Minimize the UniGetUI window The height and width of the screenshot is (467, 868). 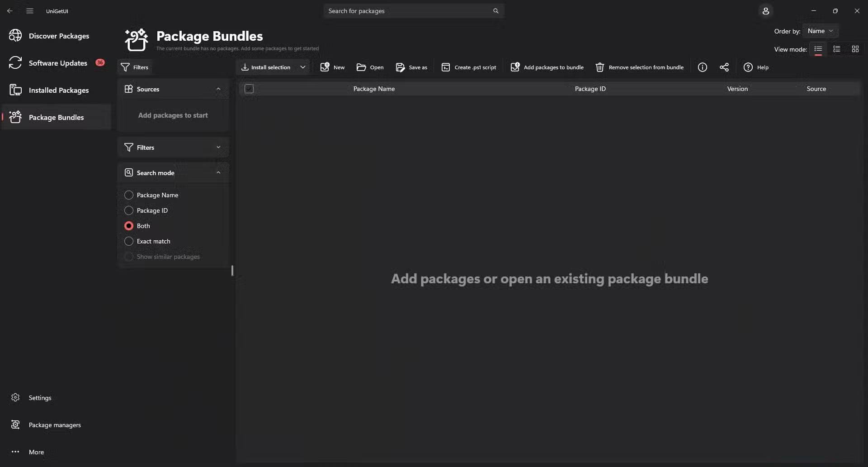(x=814, y=11)
